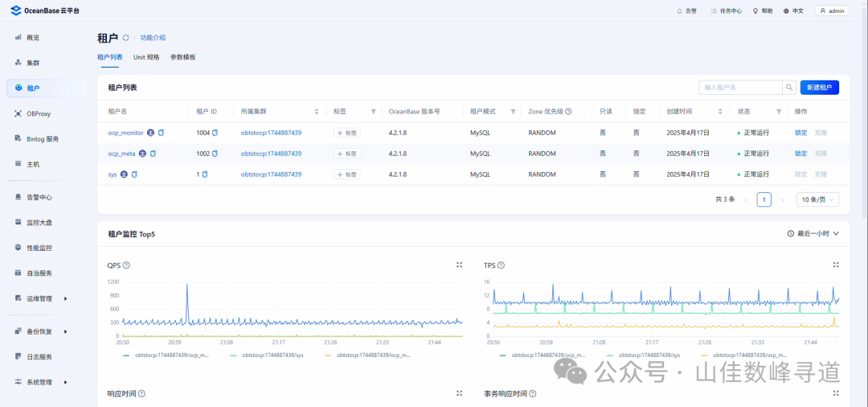Toggle the ocp_m blue series in the QPS legend
868x407 pixels.
[166, 355]
